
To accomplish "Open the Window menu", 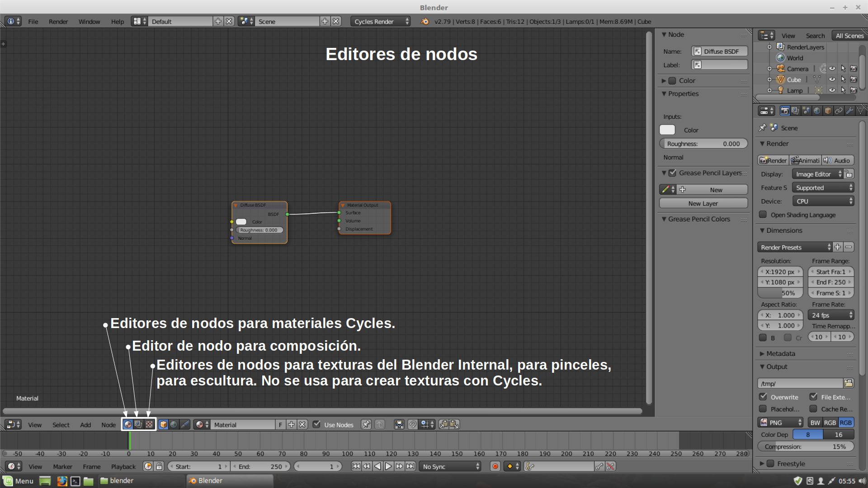I will coord(89,21).
